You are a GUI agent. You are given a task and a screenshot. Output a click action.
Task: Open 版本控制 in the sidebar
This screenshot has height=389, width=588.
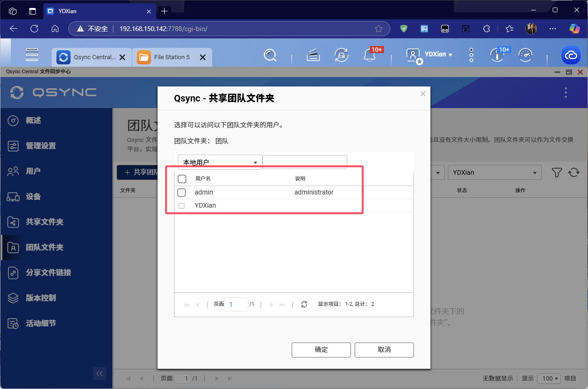pyautogui.click(x=56, y=298)
